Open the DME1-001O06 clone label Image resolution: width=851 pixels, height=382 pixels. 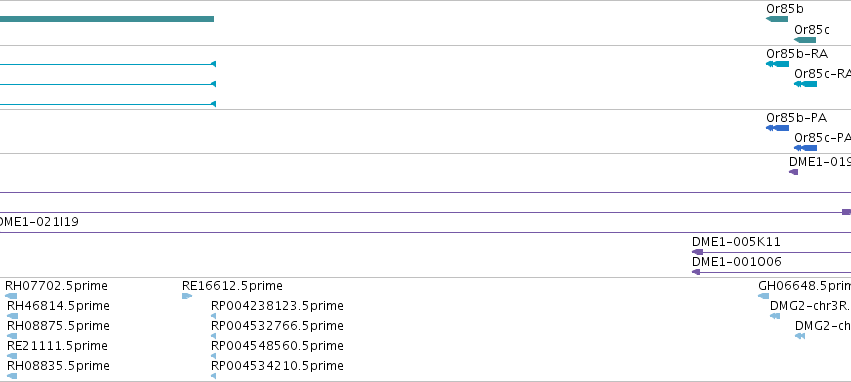coord(737,262)
